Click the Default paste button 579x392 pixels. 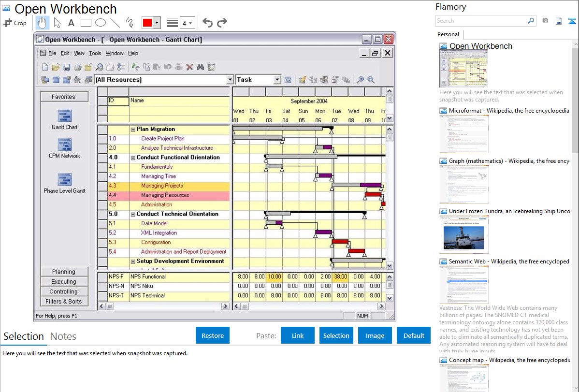(414, 335)
